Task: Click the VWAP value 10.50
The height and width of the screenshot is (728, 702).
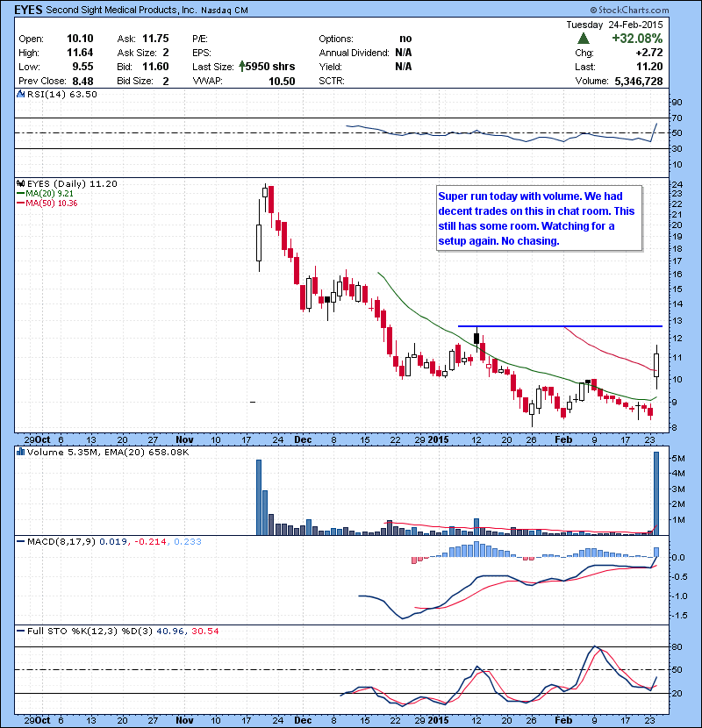Action: pos(282,82)
